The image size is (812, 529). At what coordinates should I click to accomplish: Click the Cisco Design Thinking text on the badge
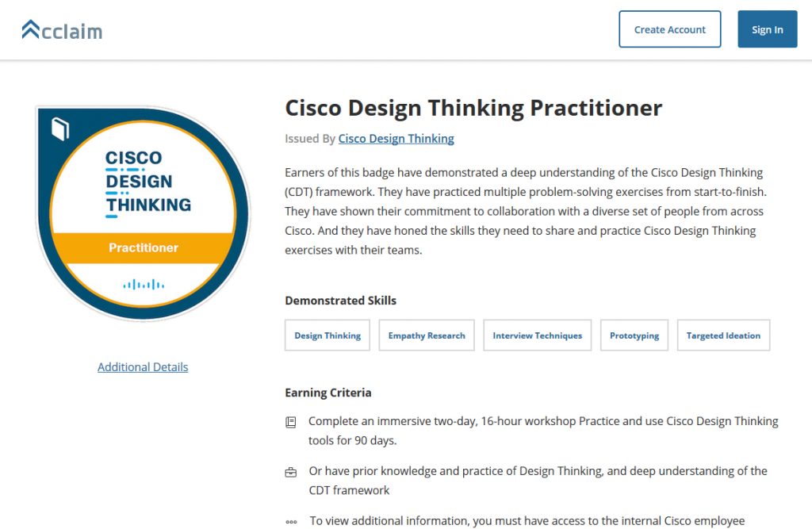point(148,182)
